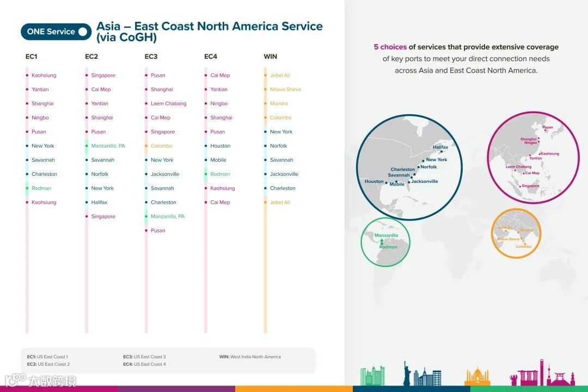Image resolution: width=588 pixels, height=392 pixels.
Task: Click the WIN column header
Action: coord(270,57)
